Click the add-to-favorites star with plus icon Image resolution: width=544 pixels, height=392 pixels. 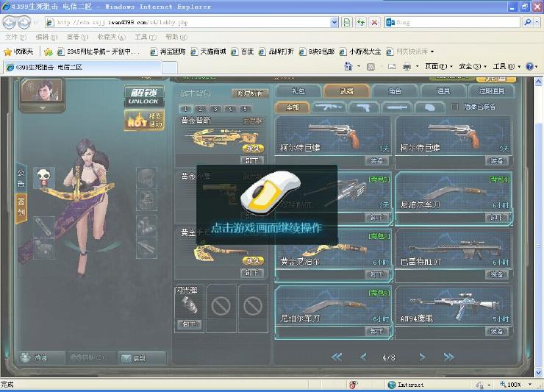[49, 51]
